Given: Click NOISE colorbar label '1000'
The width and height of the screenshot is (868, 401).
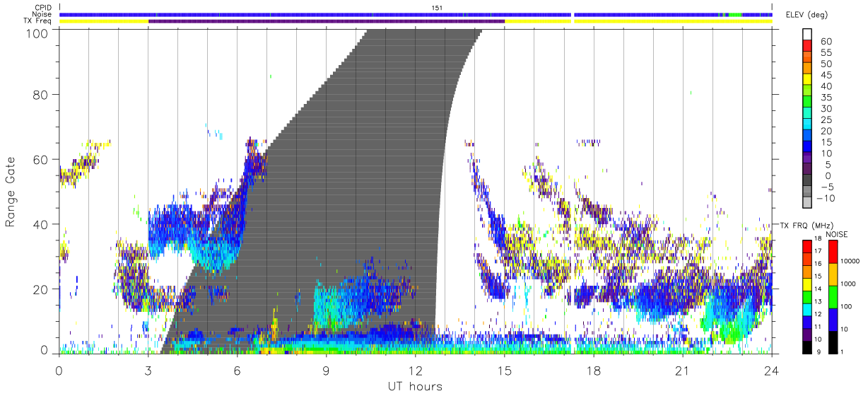Looking at the screenshot, I should point(849,285).
